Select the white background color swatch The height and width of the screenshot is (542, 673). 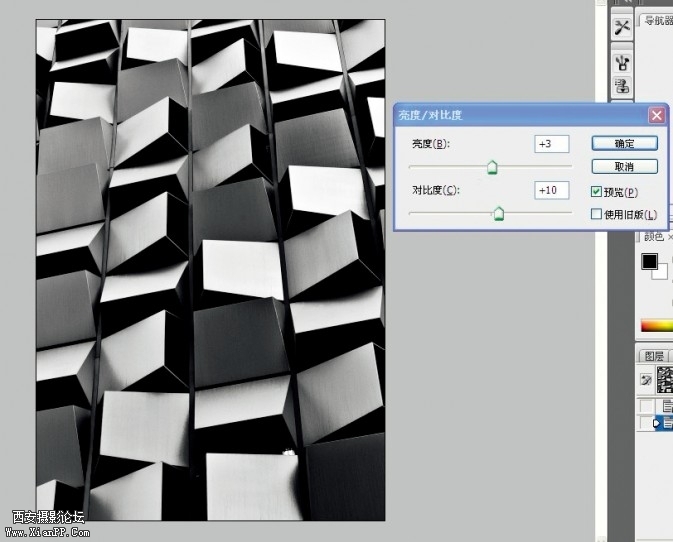[x=660, y=271]
